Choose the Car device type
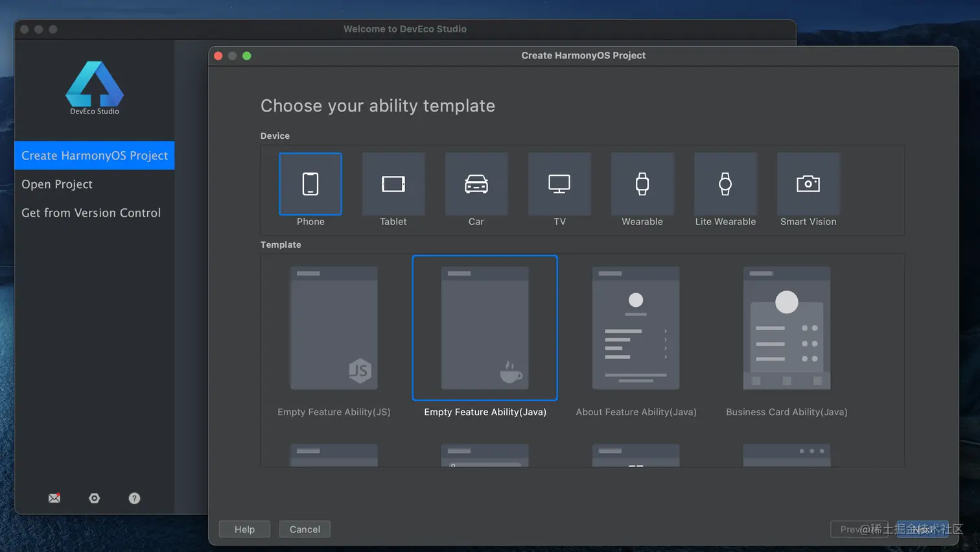 pyautogui.click(x=476, y=184)
